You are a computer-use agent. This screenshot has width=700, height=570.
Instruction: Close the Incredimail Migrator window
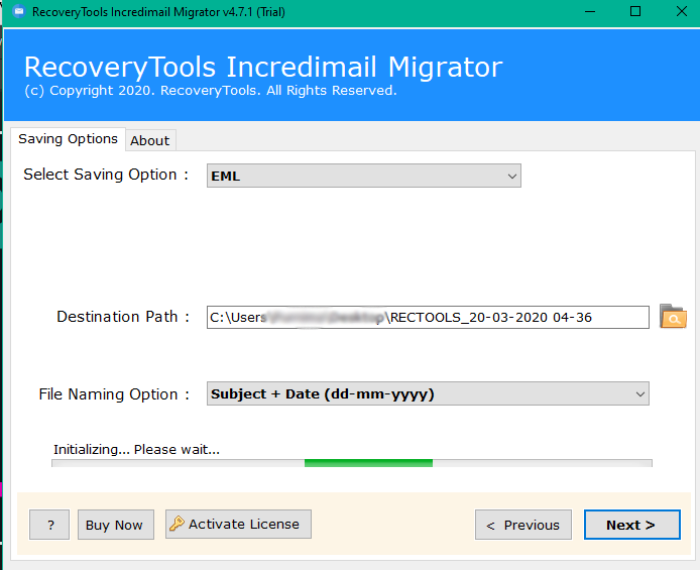point(682,12)
